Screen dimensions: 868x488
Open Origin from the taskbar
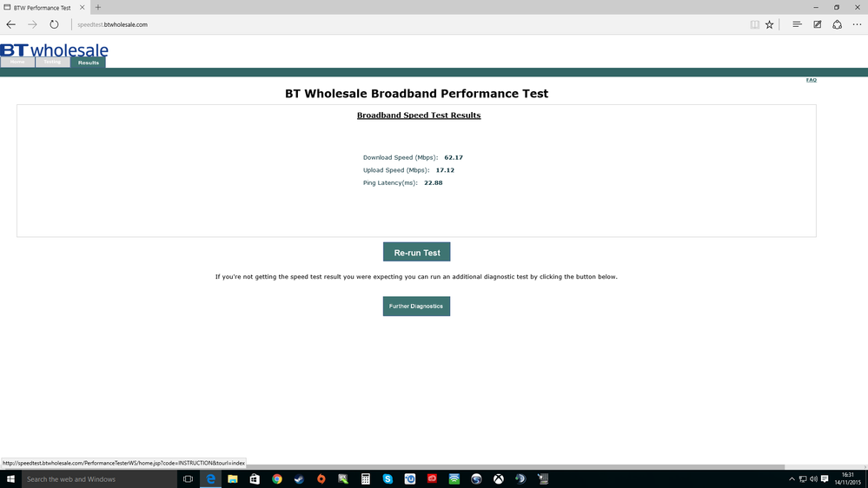pyautogui.click(x=321, y=479)
